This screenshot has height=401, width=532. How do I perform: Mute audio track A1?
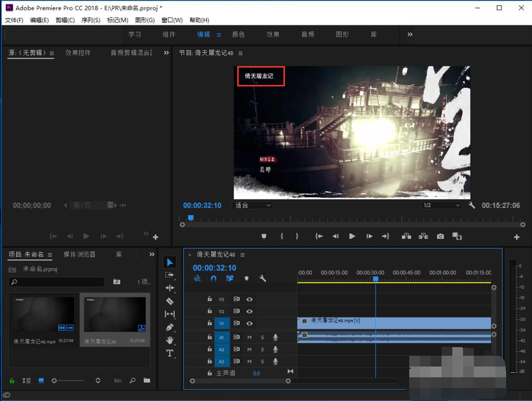pyautogui.click(x=249, y=337)
